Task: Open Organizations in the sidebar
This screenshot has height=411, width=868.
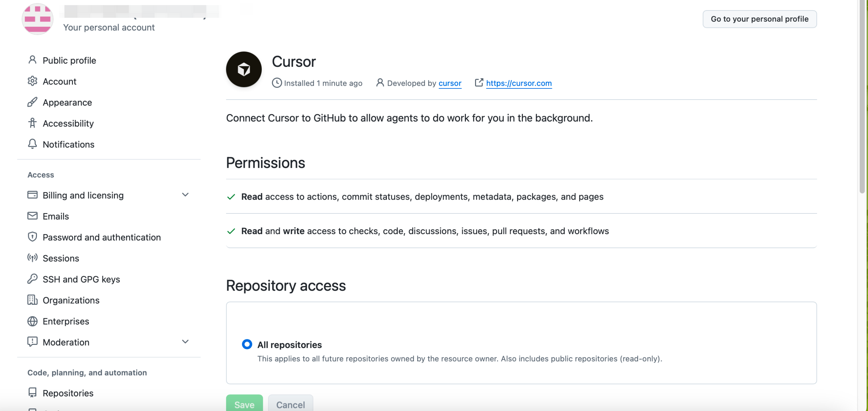Action: click(x=71, y=300)
